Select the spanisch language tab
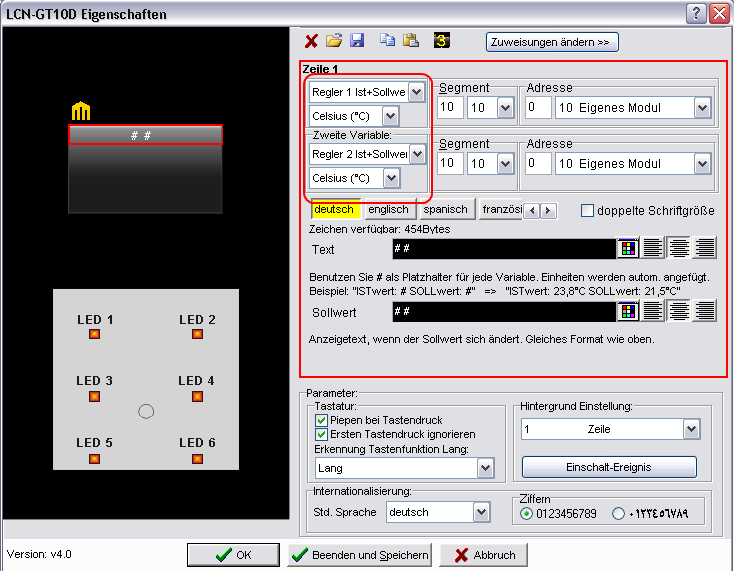The width and height of the screenshot is (734, 571). 445,210
